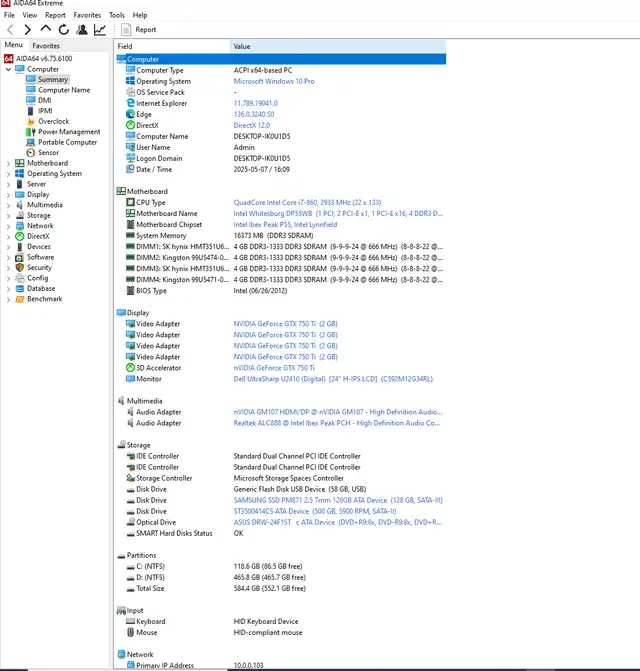Expand the Server tree node
This screenshot has height=671, width=640.
click(x=8, y=184)
